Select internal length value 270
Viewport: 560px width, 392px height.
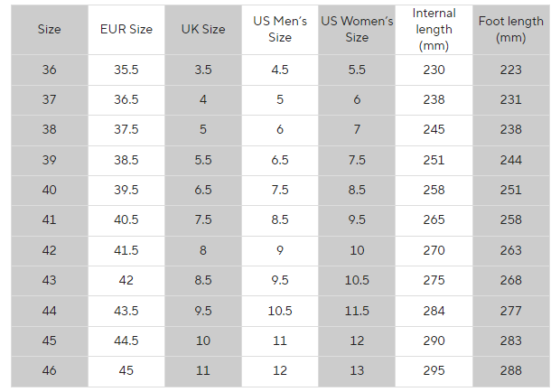tap(434, 250)
